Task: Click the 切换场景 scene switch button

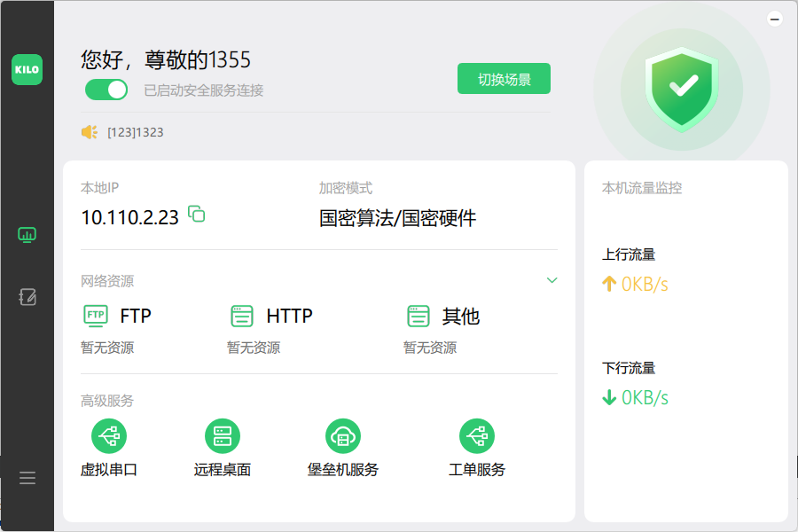Action: pyautogui.click(x=504, y=78)
